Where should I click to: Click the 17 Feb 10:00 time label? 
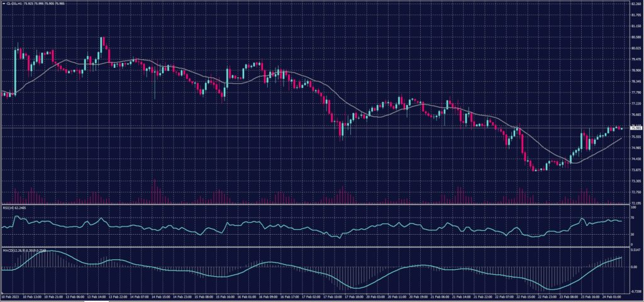pyautogui.click(x=328, y=296)
